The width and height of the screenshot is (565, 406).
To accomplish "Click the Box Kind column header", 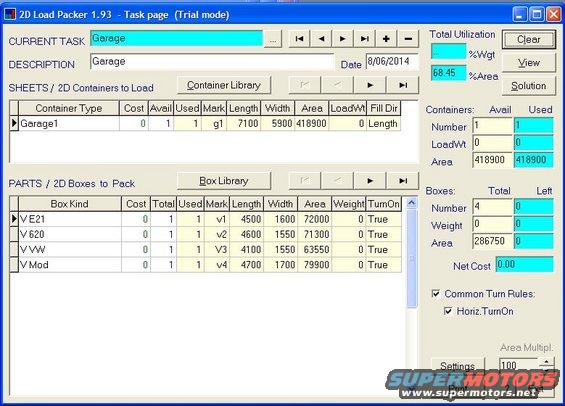I will coord(70,204).
